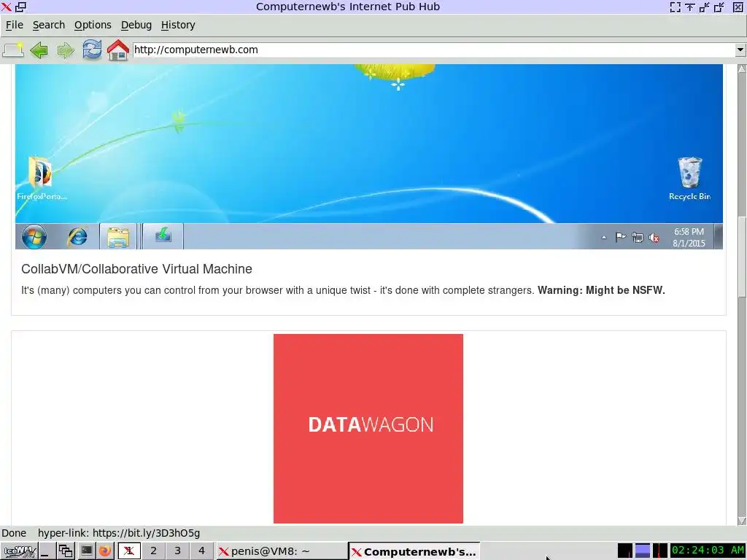747x560 pixels.
Task: Switch to the terminal window at VM8 in the taskbar
Action: 282,551
